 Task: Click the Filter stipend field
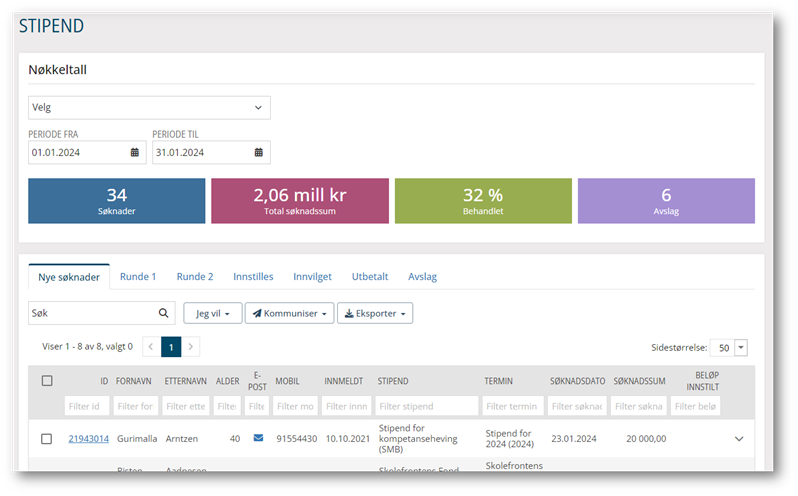tap(427, 406)
